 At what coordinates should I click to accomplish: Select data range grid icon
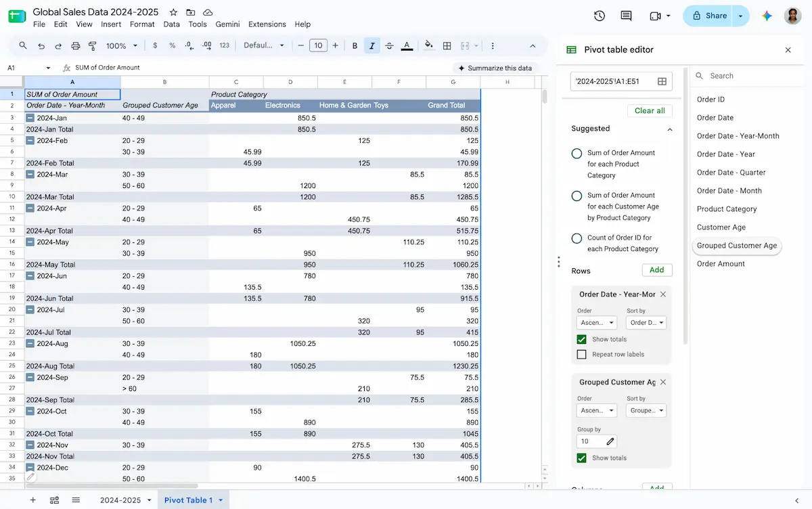[662, 81]
